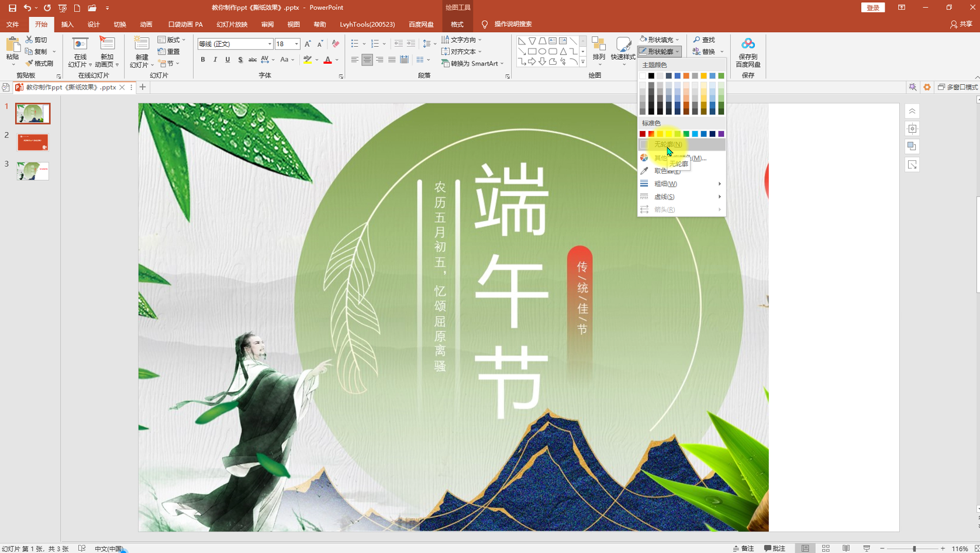The width and height of the screenshot is (980, 553).
Task: Set paragraph alignment to left
Action: (x=354, y=60)
